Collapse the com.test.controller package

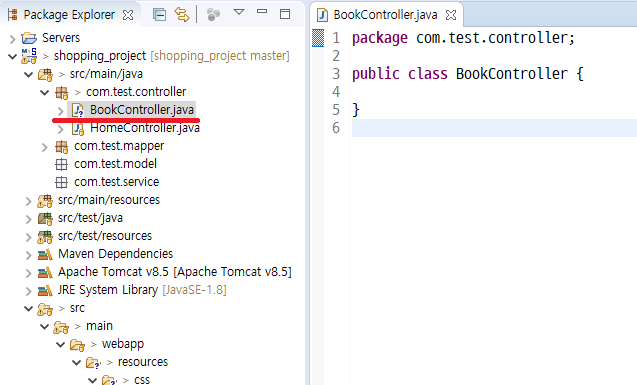[45, 93]
